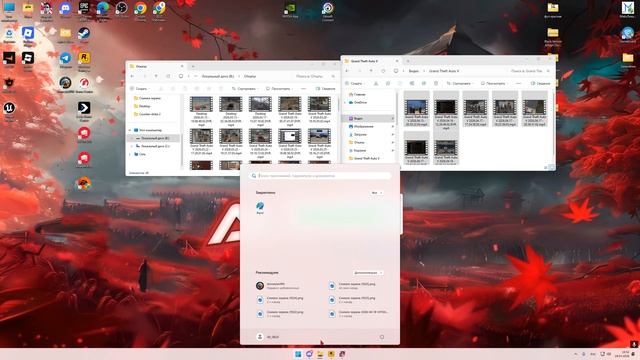The image size is (640, 360).
Task: Refresh the Grand Theft Auto V window
Action: [383, 71]
